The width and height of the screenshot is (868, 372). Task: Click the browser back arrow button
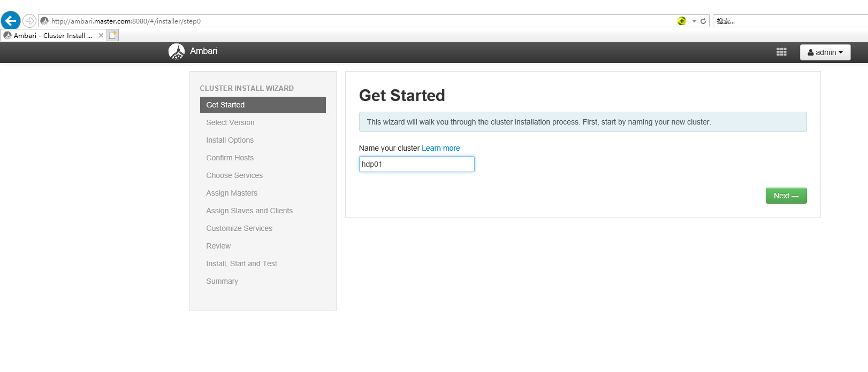tap(11, 21)
